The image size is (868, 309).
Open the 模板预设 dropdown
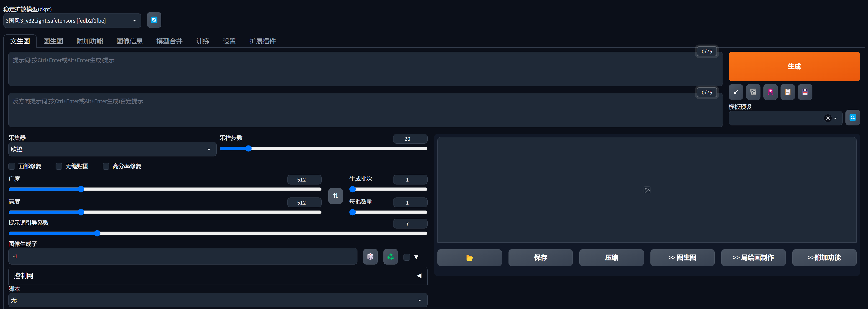(786, 118)
